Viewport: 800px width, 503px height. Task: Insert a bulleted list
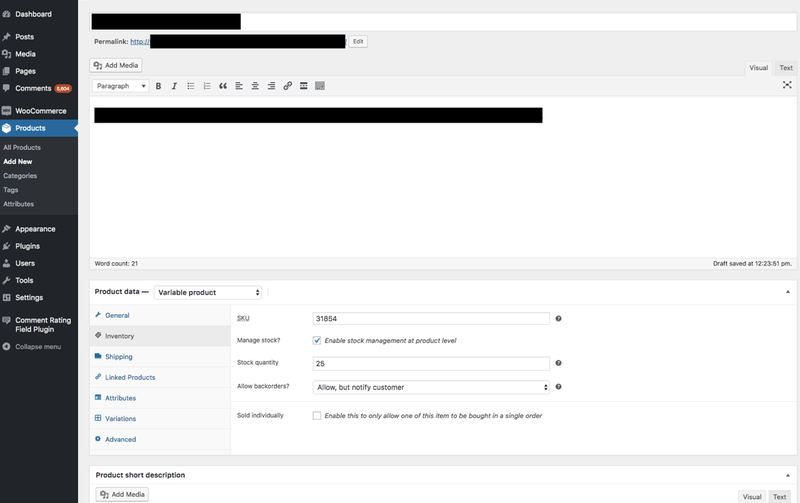click(190, 86)
